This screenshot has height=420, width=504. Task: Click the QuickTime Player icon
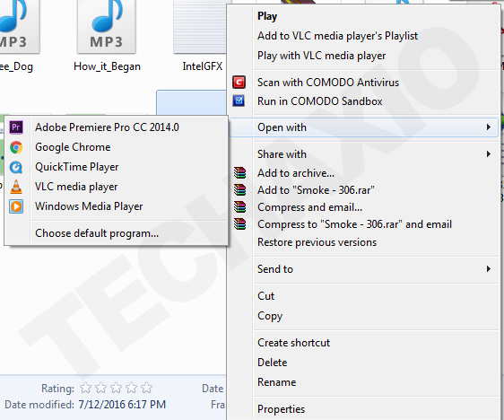click(x=16, y=167)
